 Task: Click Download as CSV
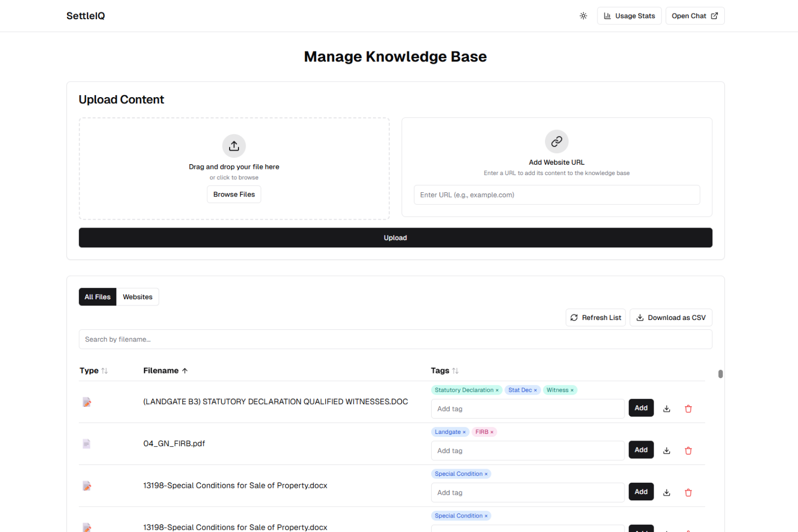pyautogui.click(x=671, y=317)
